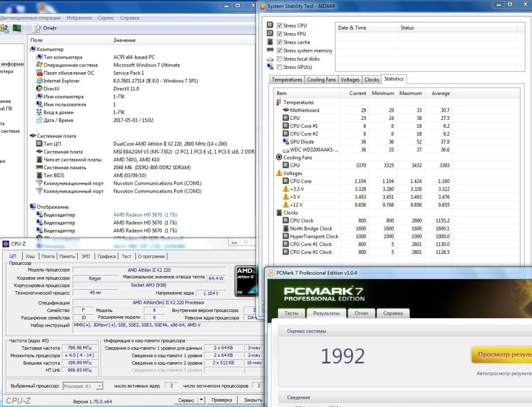Click the AIDA64 flame title bar icon
This screenshot has width=532, height=407.
262,6
